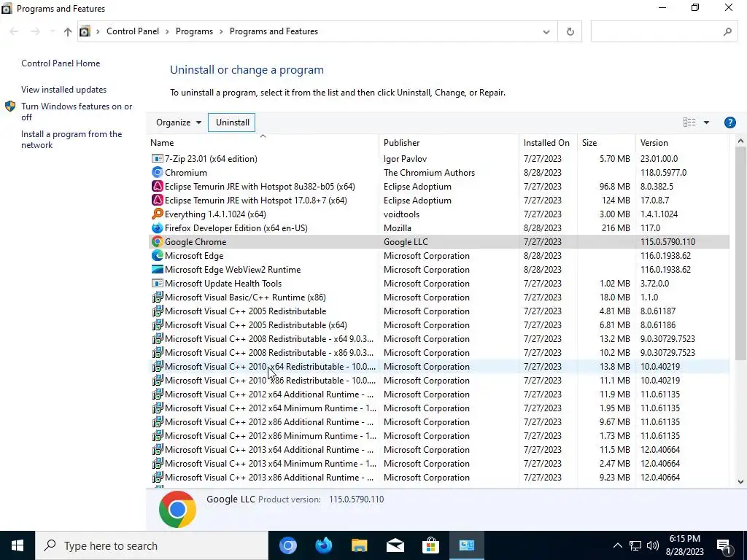Open Turn Windows features on or off
The width and height of the screenshot is (747, 560).
point(77,112)
